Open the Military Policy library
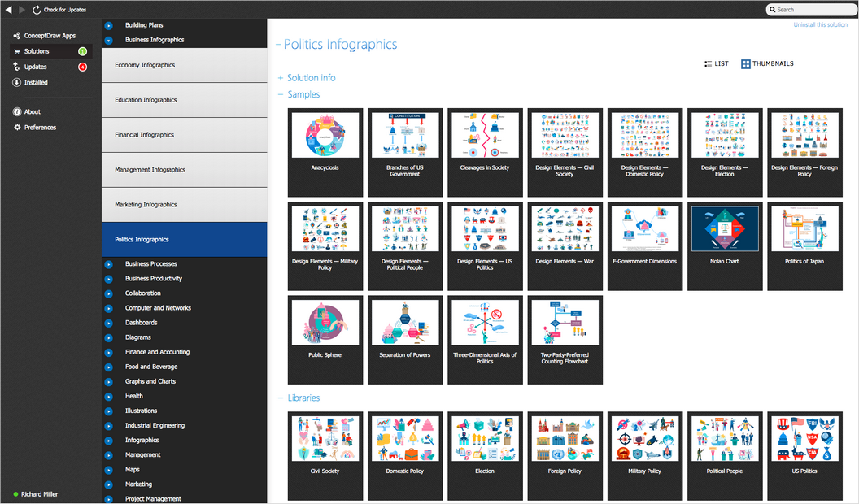The width and height of the screenshot is (859, 504). [645, 456]
